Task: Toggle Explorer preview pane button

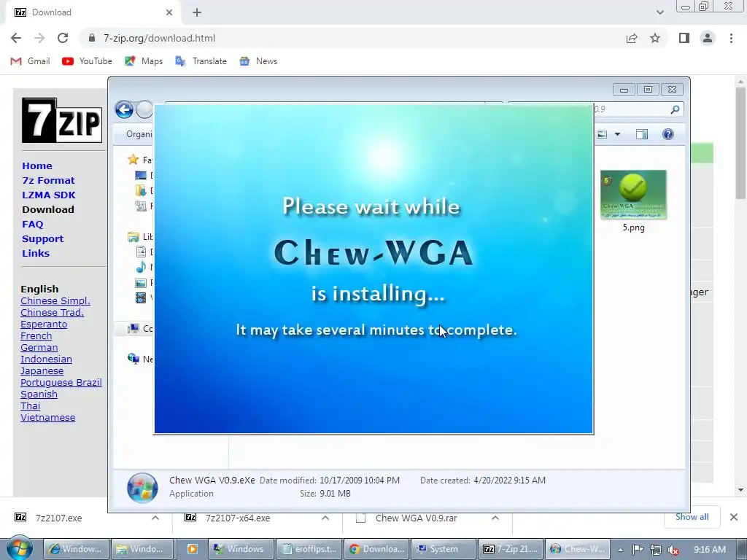Action: [642, 134]
